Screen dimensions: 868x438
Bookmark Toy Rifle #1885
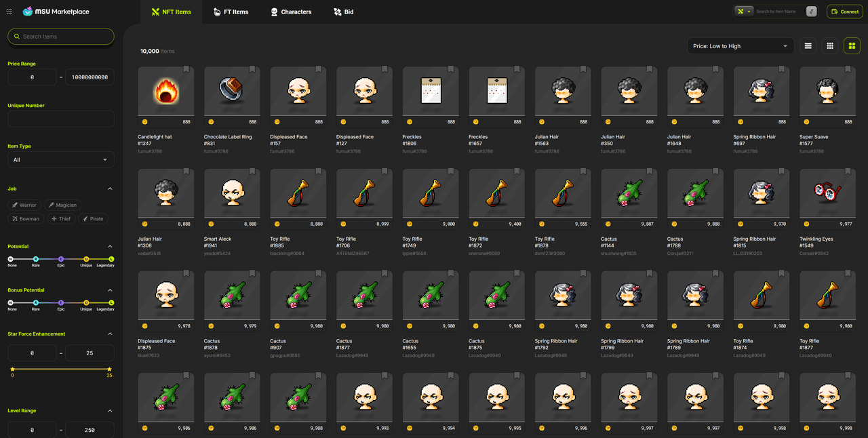click(318, 172)
